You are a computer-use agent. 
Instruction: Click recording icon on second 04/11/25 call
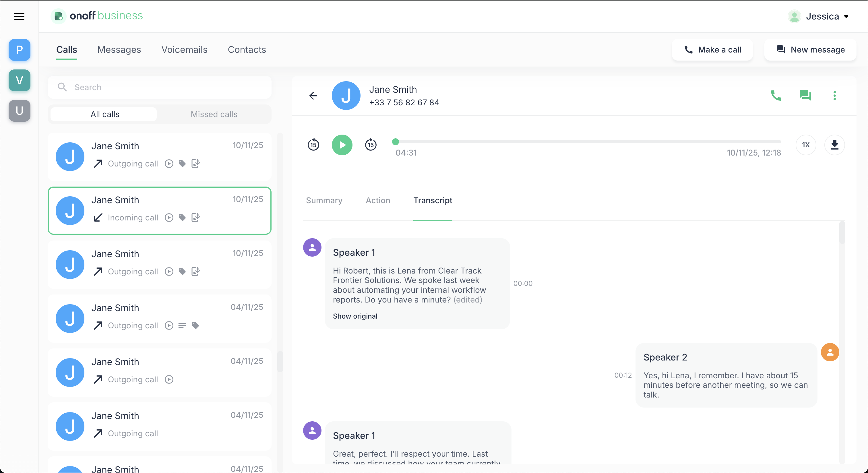pyautogui.click(x=169, y=379)
